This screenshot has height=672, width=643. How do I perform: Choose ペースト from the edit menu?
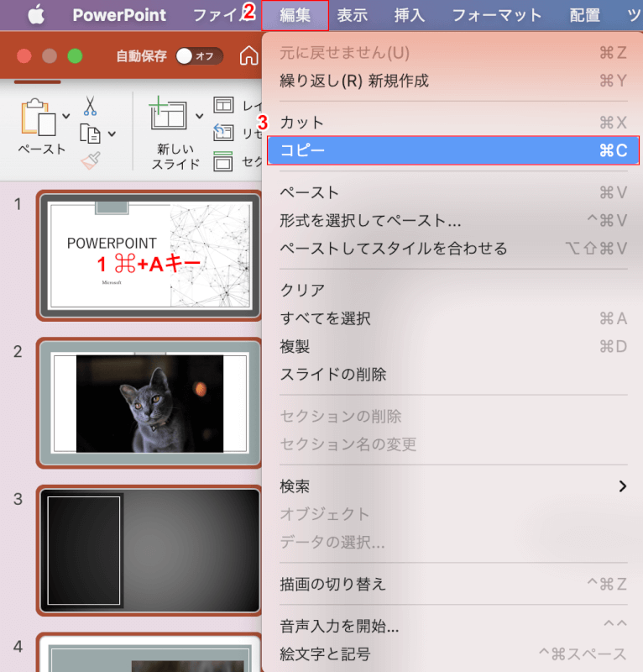453,192
